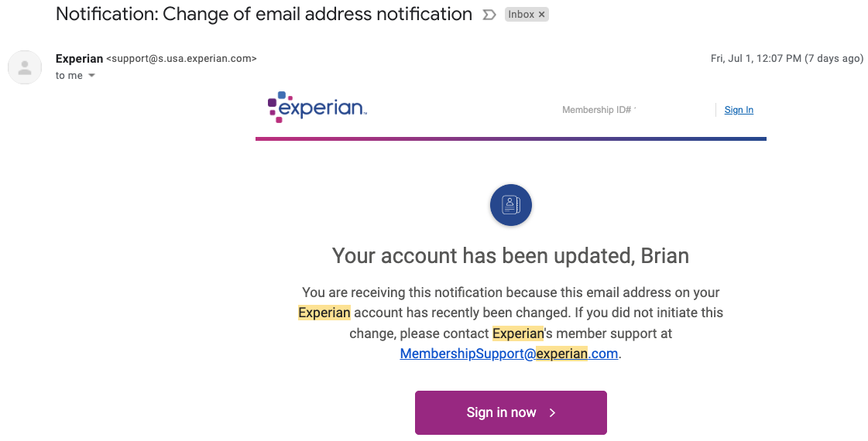Click the "Your account has been updated" heading
Screen dimensions: 868x441
point(510,255)
